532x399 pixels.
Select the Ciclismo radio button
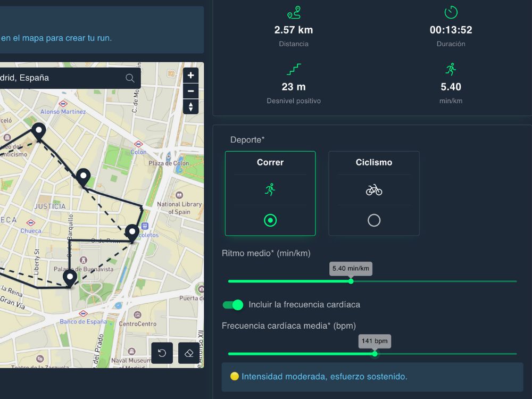(374, 220)
